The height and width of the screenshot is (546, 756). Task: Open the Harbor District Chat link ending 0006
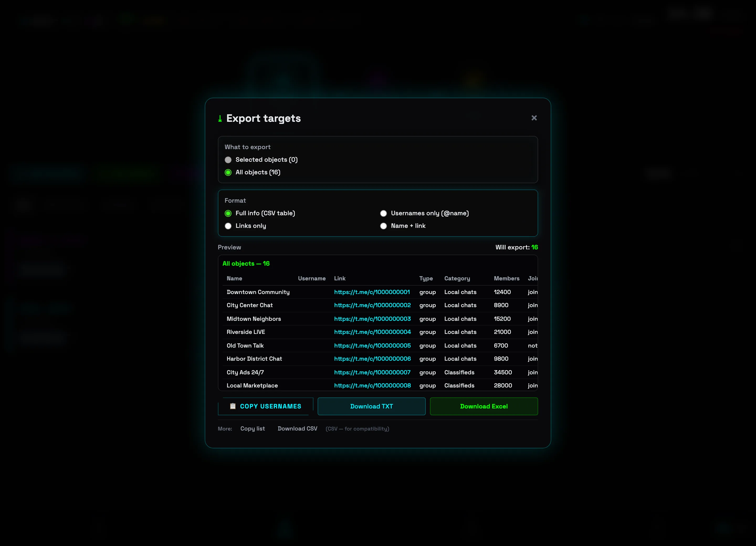pyautogui.click(x=372, y=359)
